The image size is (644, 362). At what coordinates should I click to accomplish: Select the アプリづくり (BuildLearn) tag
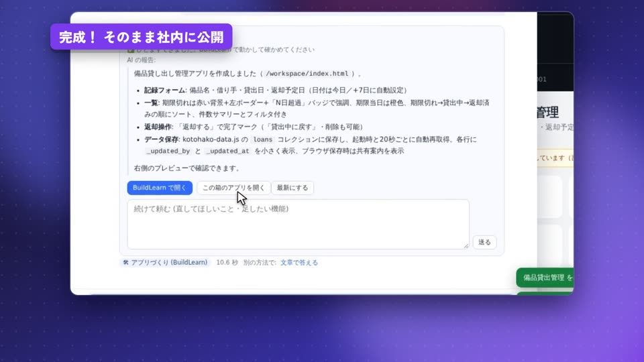coord(165,262)
